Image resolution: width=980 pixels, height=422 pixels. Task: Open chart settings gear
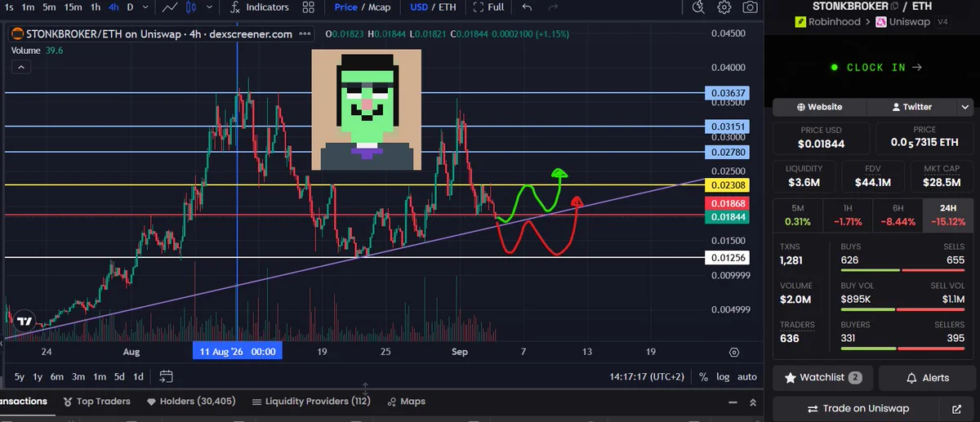click(x=724, y=7)
